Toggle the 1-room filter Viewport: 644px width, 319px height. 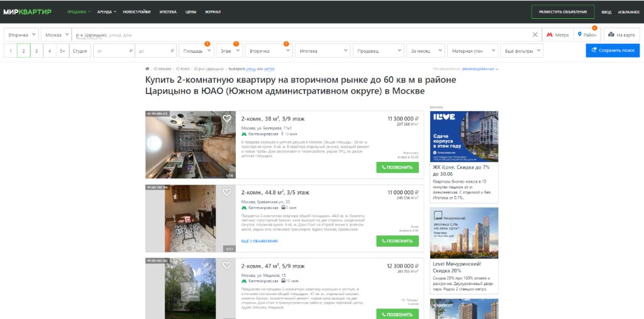coord(10,51)
